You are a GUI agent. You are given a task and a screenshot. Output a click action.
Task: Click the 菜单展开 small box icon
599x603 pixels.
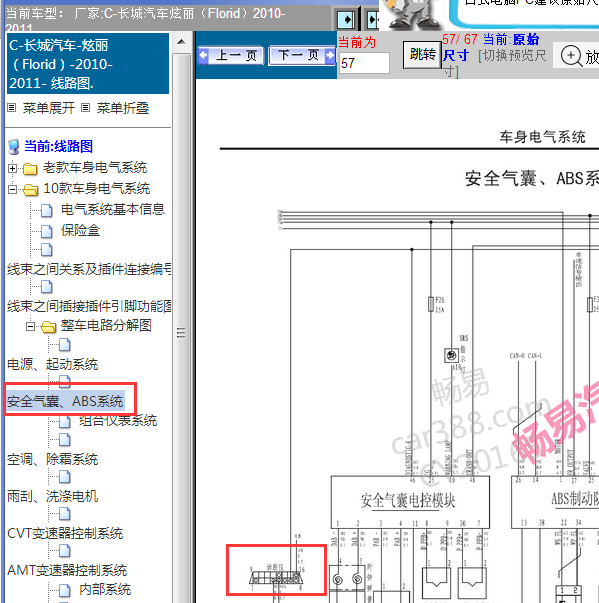[12, 108]
